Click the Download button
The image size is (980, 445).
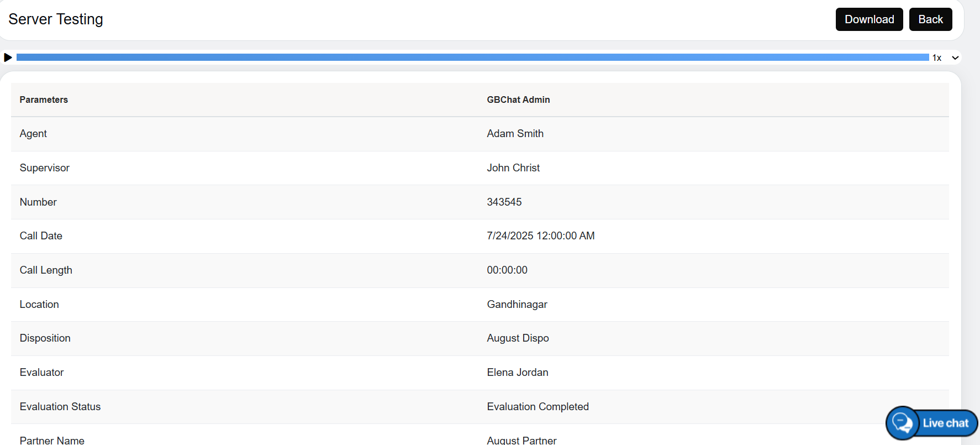[869, 19]
